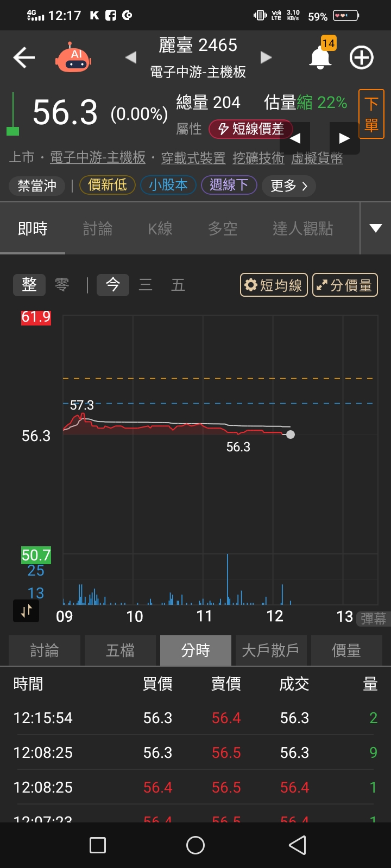This screenshot has height=868, width=391.
Task: Select 整 whole-lot toggle
Action: pyautogui.click(x=29, y=284)
